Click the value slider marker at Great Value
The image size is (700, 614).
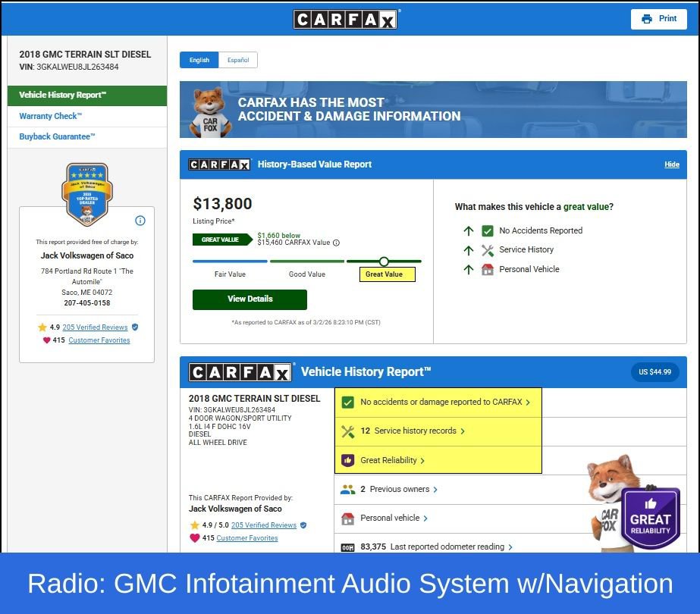point(384,262)
